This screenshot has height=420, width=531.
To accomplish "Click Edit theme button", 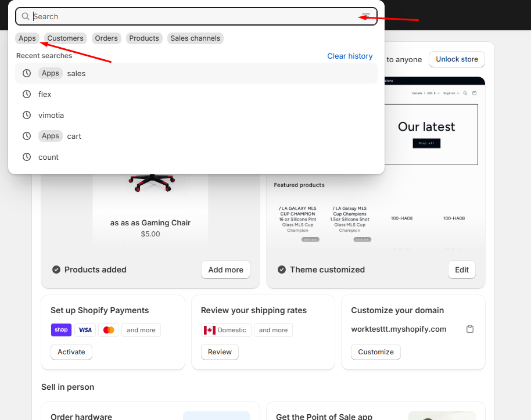I will click(462, 270).
